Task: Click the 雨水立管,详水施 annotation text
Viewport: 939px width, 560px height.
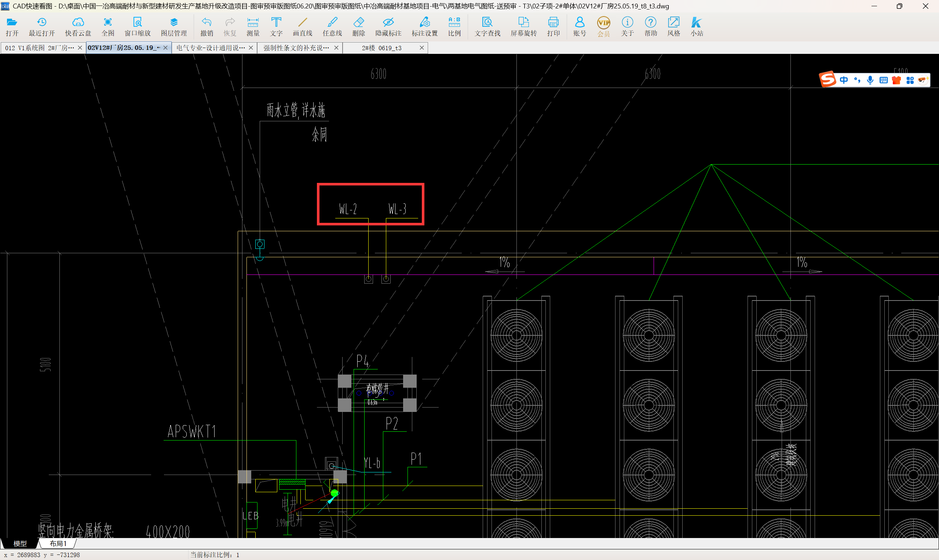Action: coord(296,111)
